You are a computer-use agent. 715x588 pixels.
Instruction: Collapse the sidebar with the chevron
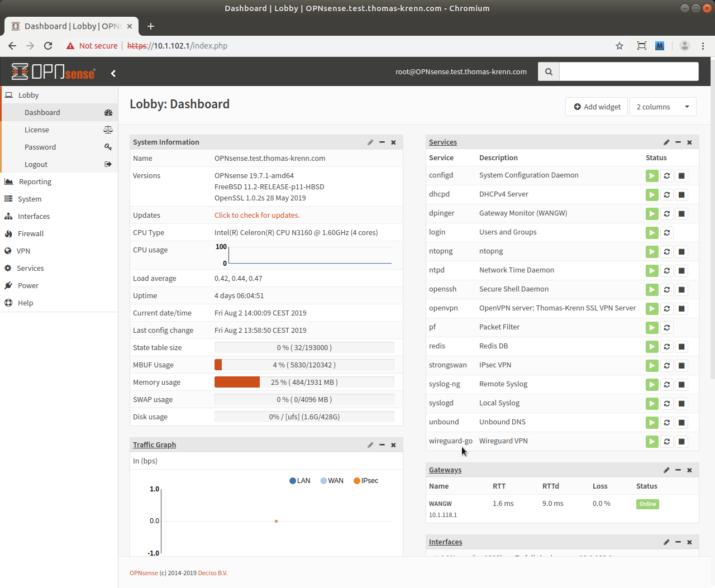(113, 73)
